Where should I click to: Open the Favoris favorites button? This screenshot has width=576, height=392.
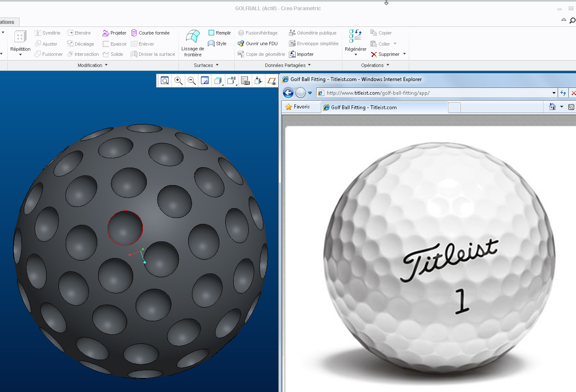[x=297, y=107]
